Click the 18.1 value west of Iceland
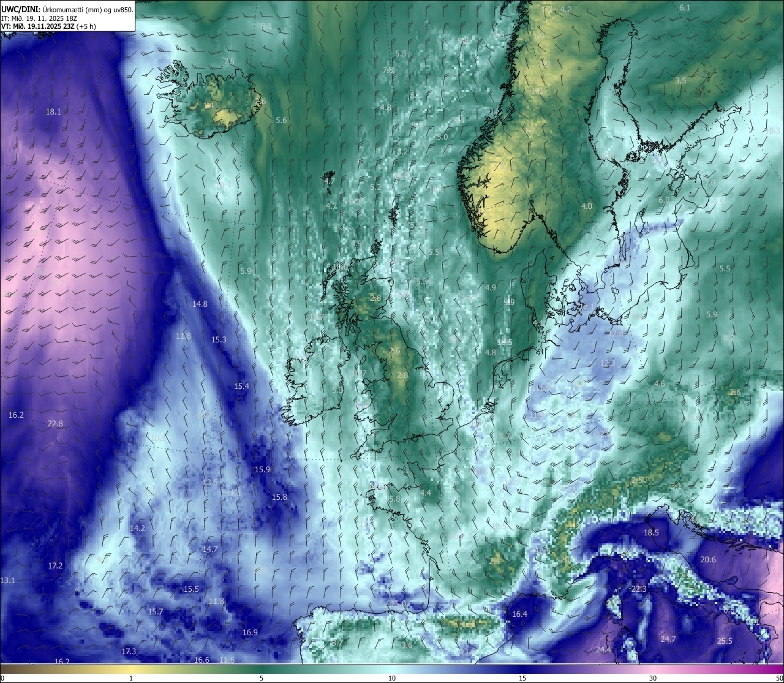Viewport: 784px width, 683px height. [53, 111]
